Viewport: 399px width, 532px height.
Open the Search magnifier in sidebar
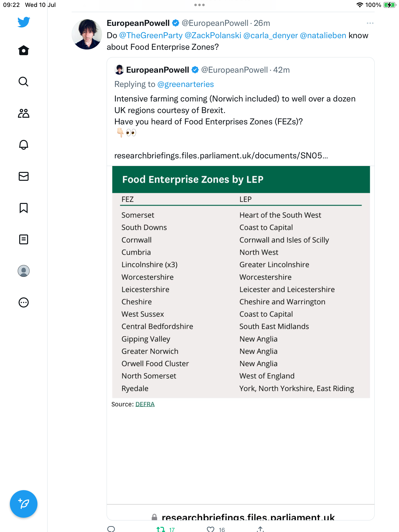point(24,82)
